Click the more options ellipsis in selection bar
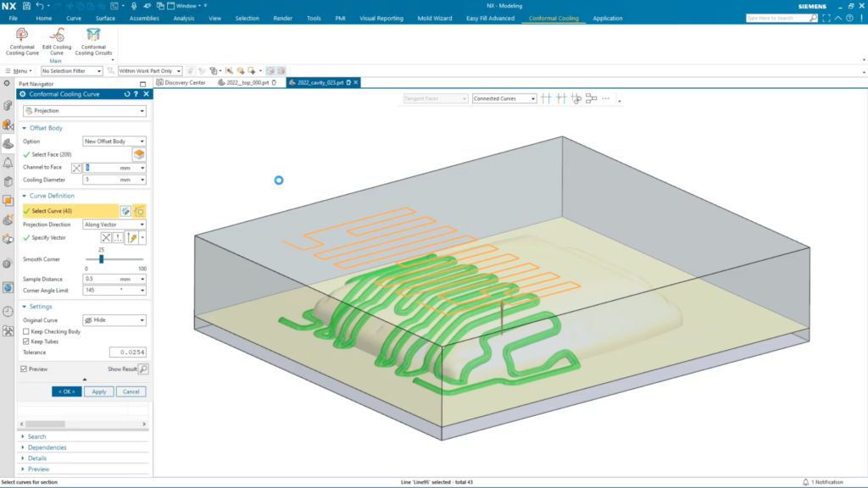 coord(605,98)
